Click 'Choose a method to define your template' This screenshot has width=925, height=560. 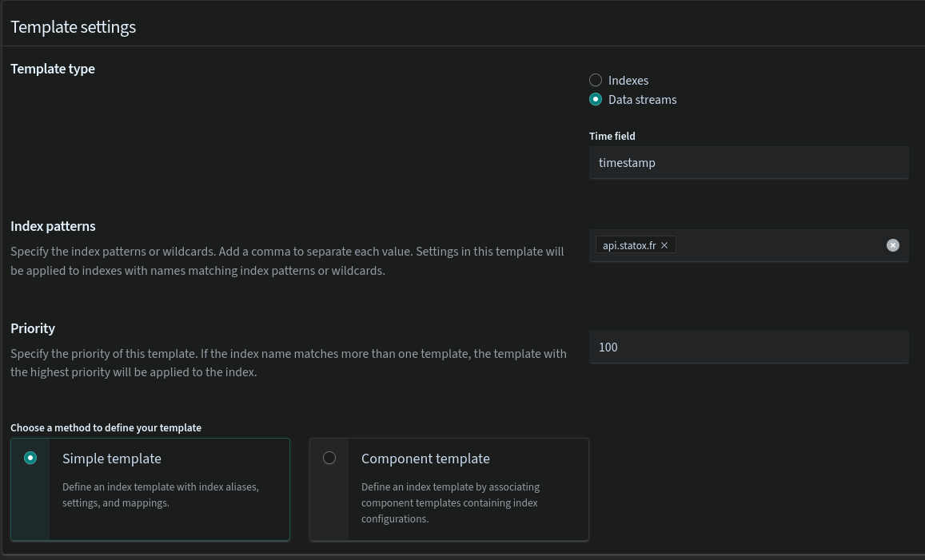click(x=106, y=428)
